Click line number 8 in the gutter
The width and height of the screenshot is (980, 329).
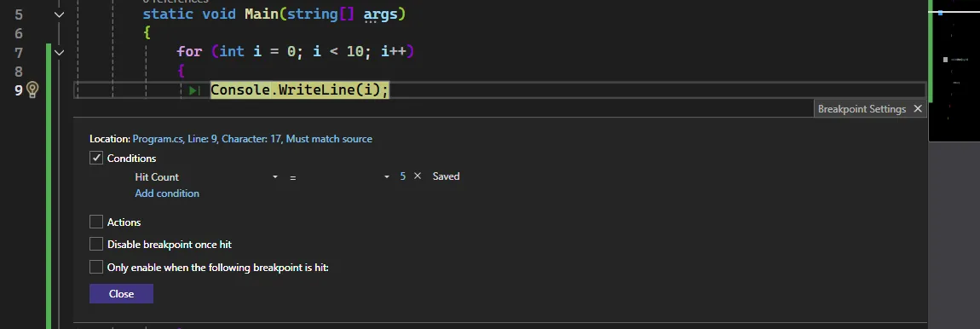click(18, 72)
